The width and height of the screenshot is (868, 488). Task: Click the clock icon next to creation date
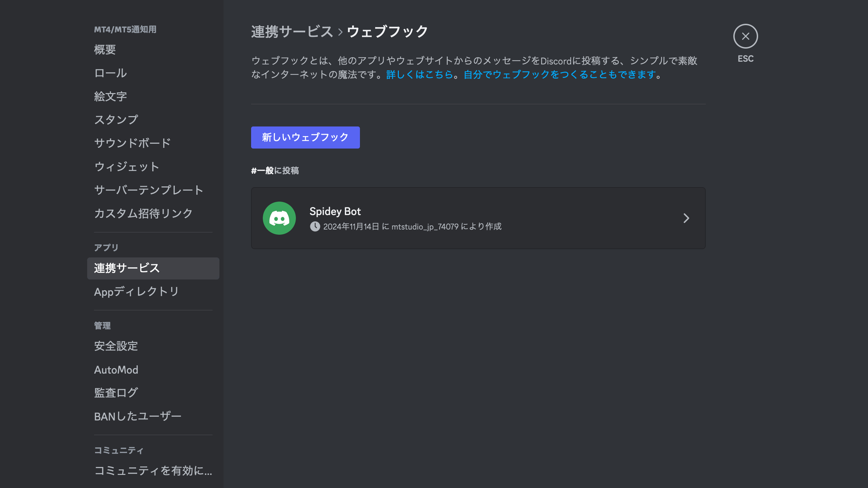point(316,226)
